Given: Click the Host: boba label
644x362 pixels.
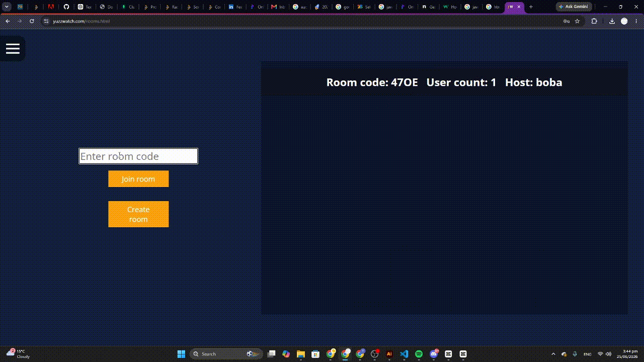Looking at the screenshot, I should (x=533, y=82).
